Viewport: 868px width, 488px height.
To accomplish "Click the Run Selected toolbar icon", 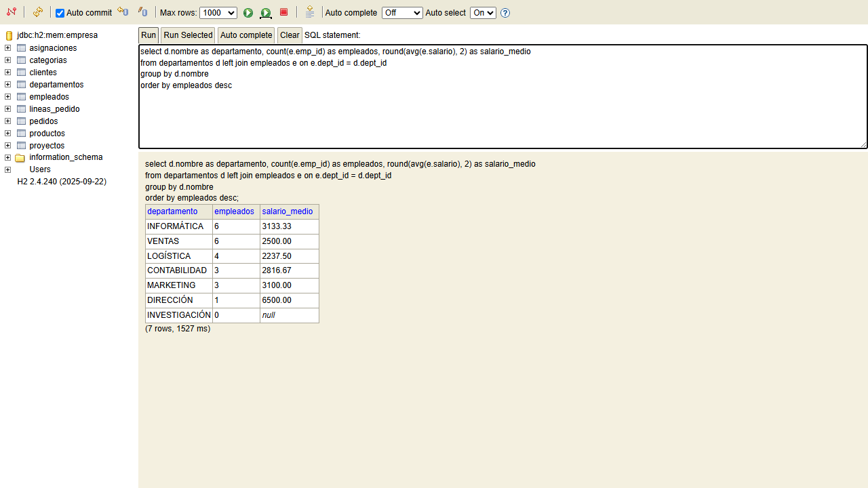I will coord(266,13).
